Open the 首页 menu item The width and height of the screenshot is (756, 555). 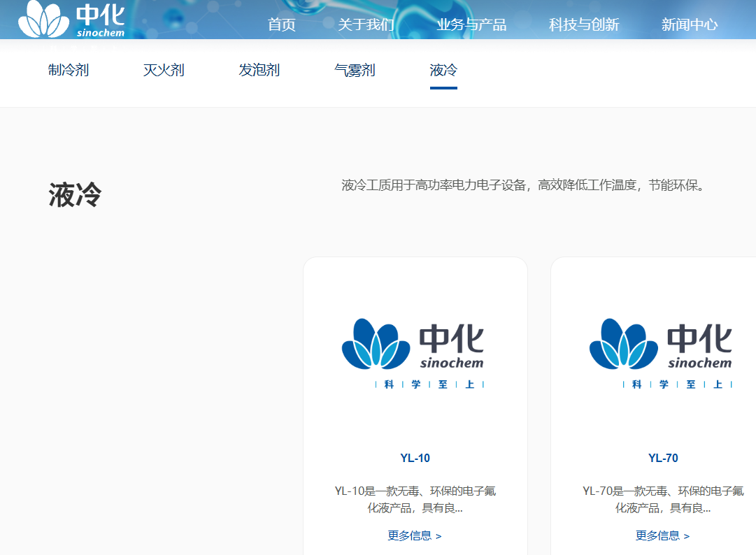click(x=282, y=24)
